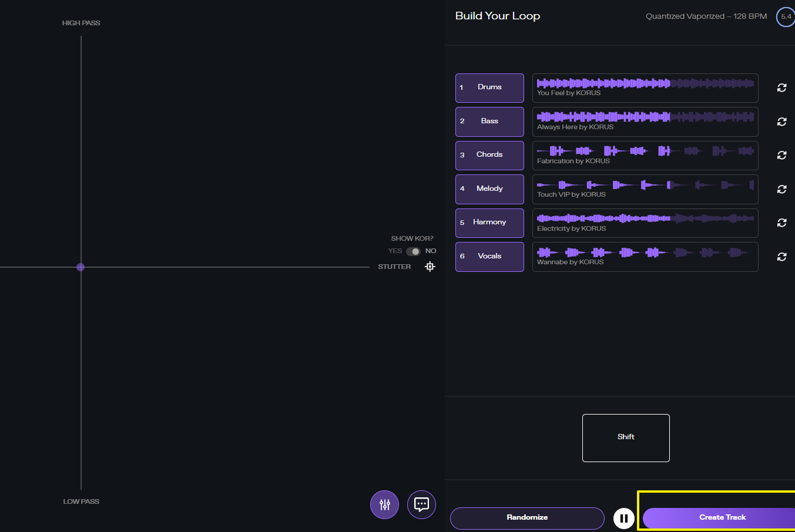Swap the Drums sample with refresh icon
Viewport: 795px width, 532px height.
coord(781,87)
